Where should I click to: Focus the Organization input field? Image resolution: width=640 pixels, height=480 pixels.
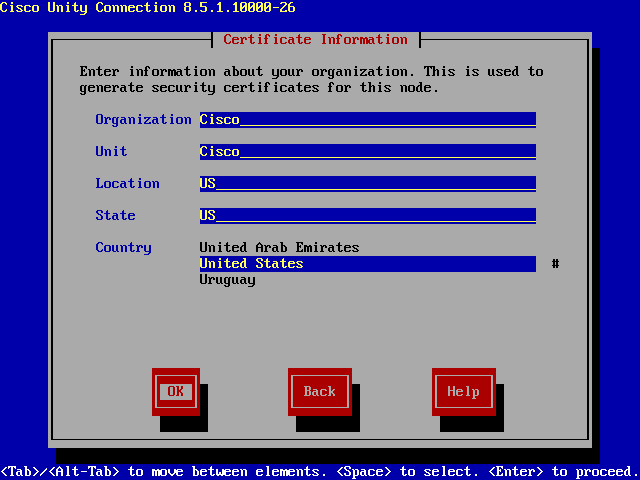[367, 120]
